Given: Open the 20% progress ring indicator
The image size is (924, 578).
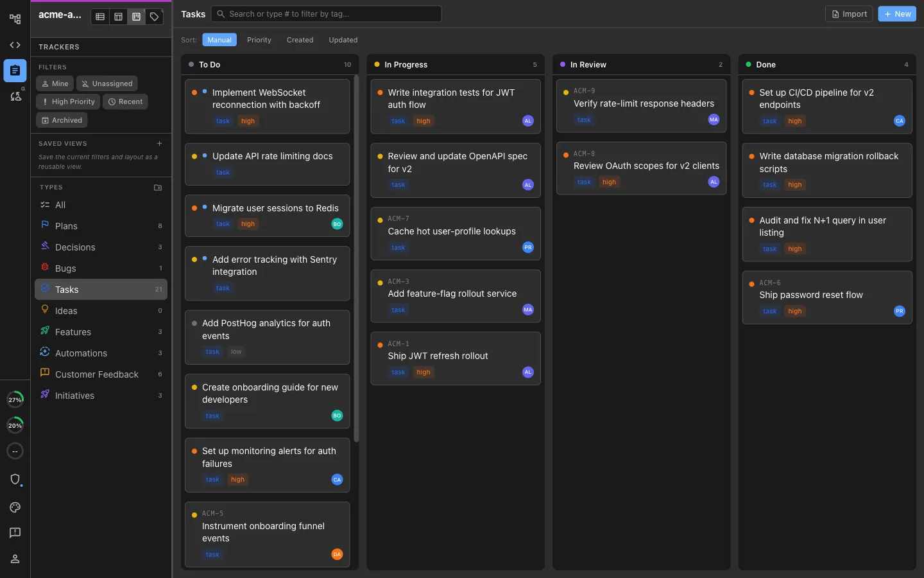Looking at the screenshot, I should coord(15,425).
